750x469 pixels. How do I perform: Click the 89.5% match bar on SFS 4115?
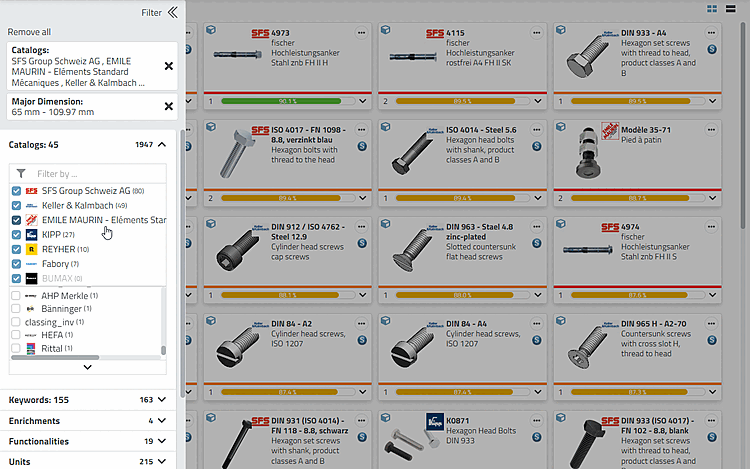(x=463, y=101)
